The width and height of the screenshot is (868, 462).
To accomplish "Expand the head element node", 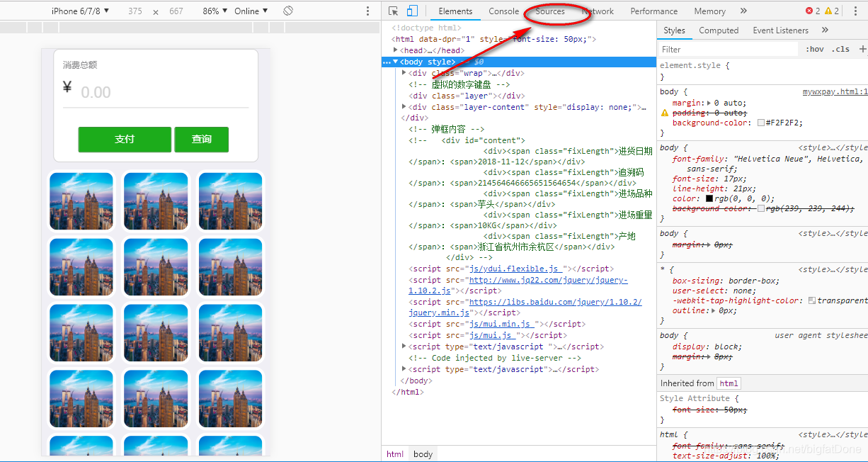I will click(396, 50).
